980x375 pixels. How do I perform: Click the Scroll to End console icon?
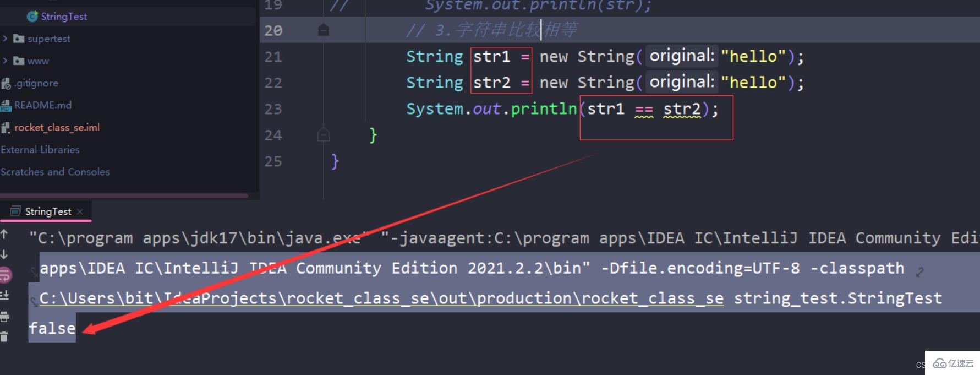tap(4, 296)
